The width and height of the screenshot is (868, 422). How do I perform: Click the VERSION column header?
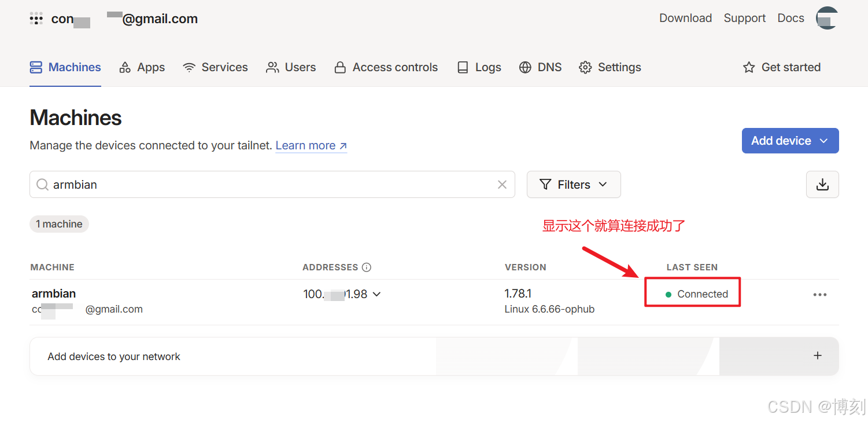pos(525,267)
